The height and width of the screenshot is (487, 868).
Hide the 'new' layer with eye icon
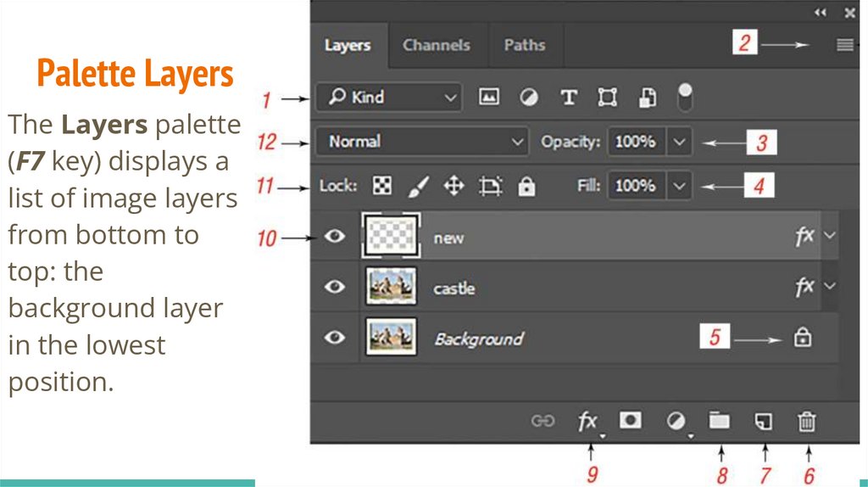(336, 236)
